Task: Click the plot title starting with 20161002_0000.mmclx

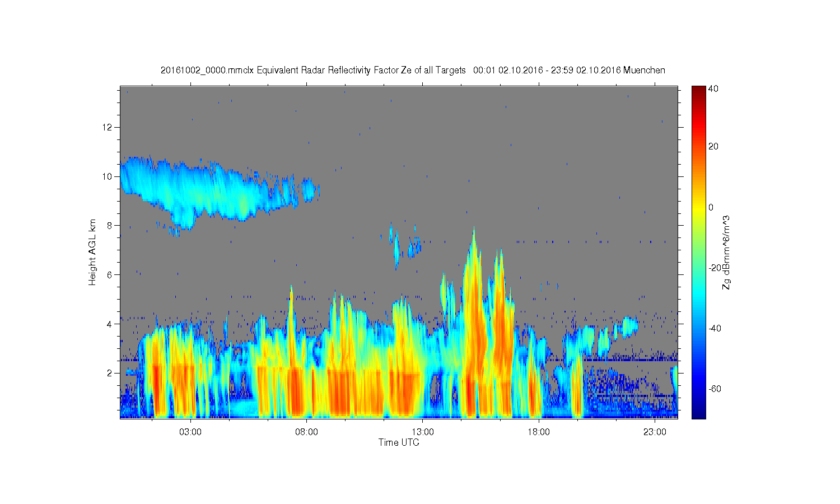Action: (x=413, y=70)
